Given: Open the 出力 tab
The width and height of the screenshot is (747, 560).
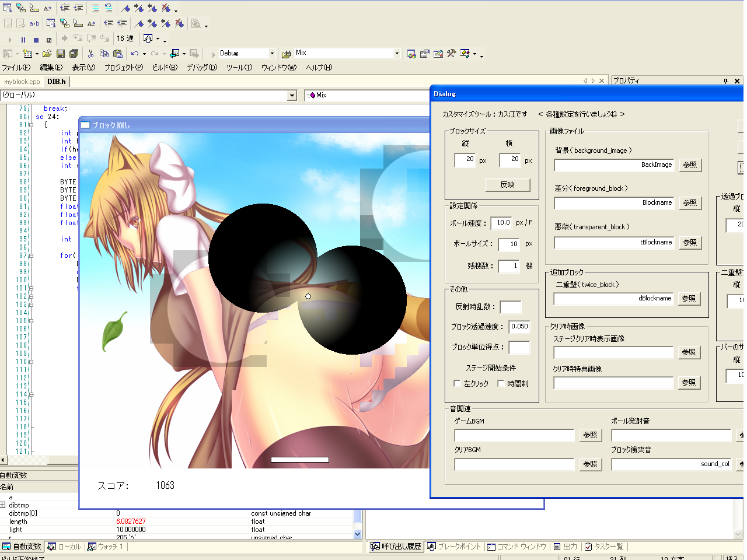Looking at the screenshot, I should coord(566,547).
